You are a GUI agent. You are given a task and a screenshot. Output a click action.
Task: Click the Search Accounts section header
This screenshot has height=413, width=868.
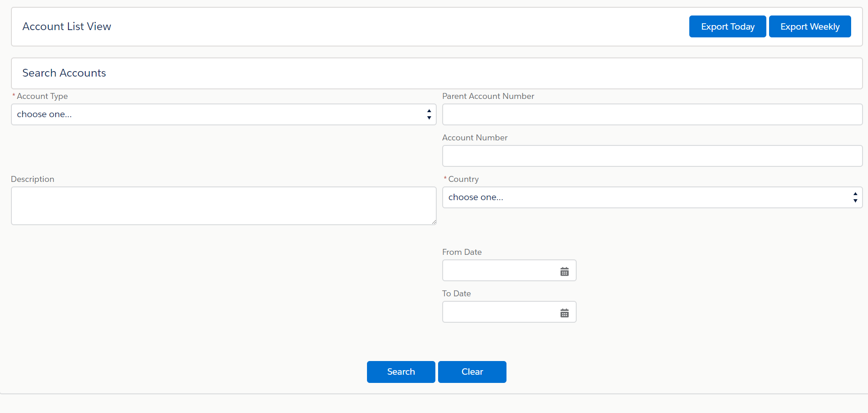click(64, 73)
